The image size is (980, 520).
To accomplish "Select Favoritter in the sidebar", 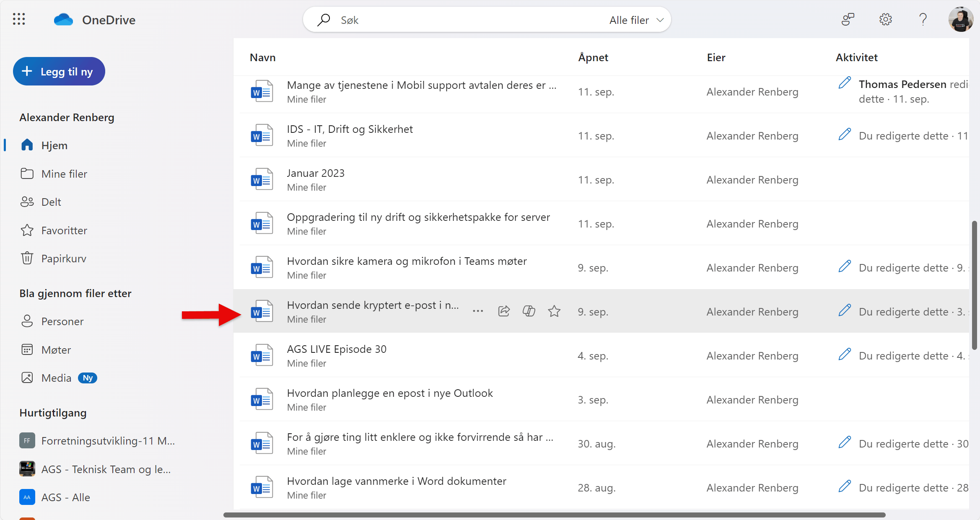I will [63, 230].
